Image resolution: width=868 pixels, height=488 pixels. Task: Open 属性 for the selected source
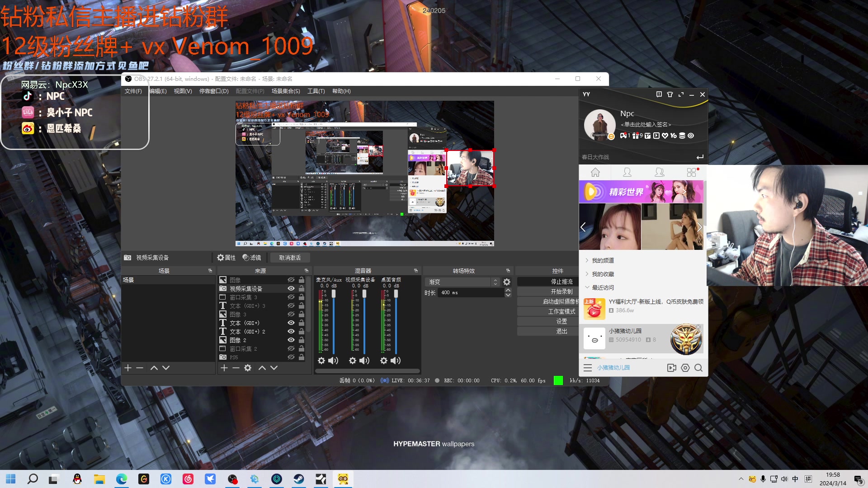point(226,258)
